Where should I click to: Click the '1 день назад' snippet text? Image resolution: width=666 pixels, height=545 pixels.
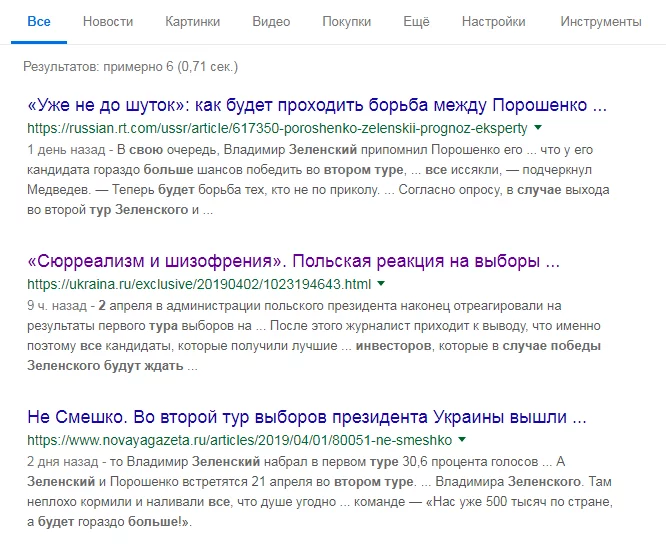click(x=66, y=150)
